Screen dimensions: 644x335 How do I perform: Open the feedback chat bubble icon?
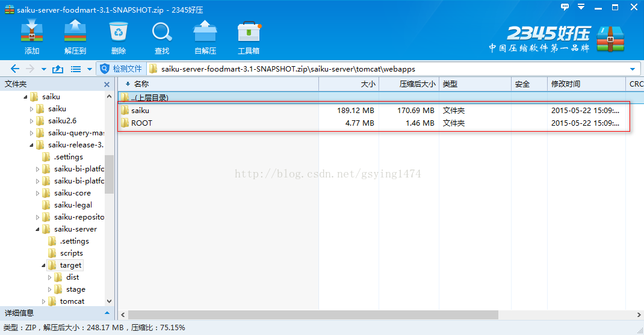pyautogui.click(x=565, y=7)
